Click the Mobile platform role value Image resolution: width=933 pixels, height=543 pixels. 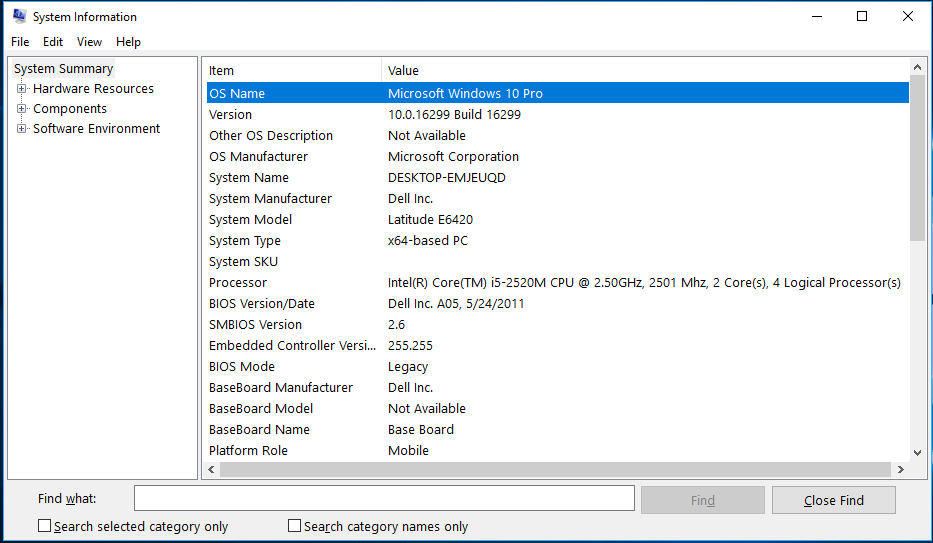[x=408, y=451]
